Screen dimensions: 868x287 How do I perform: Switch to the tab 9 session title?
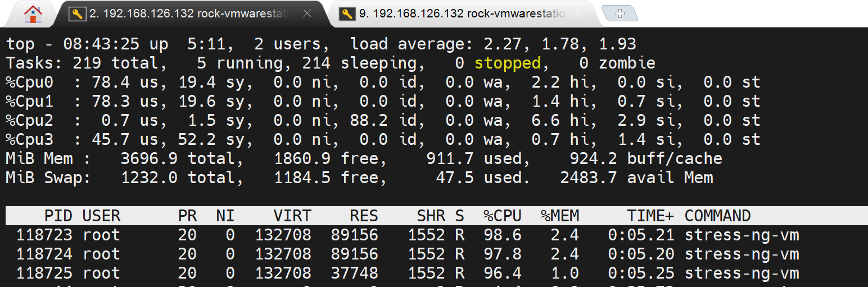pos(462,14)
